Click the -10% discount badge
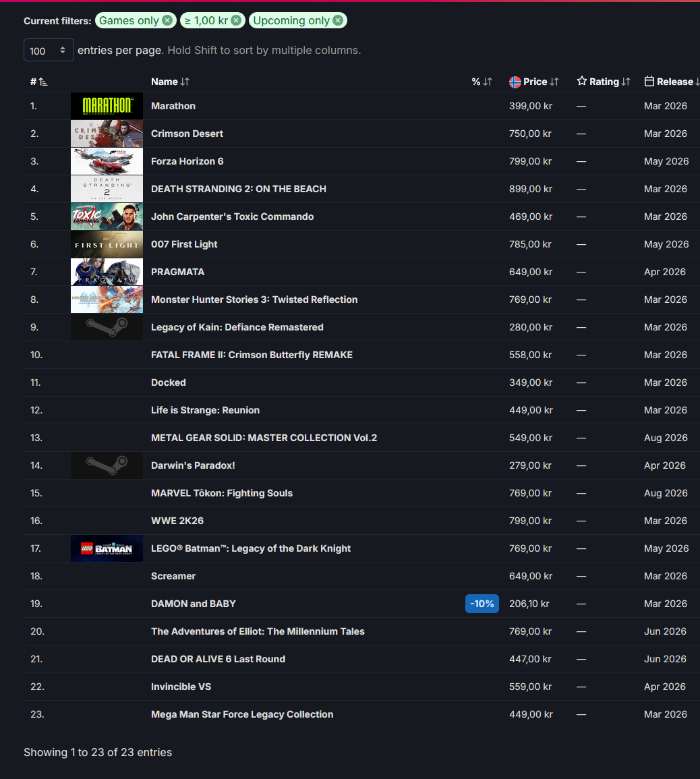The width and height of the screenshot is (700, 779). 482,604
